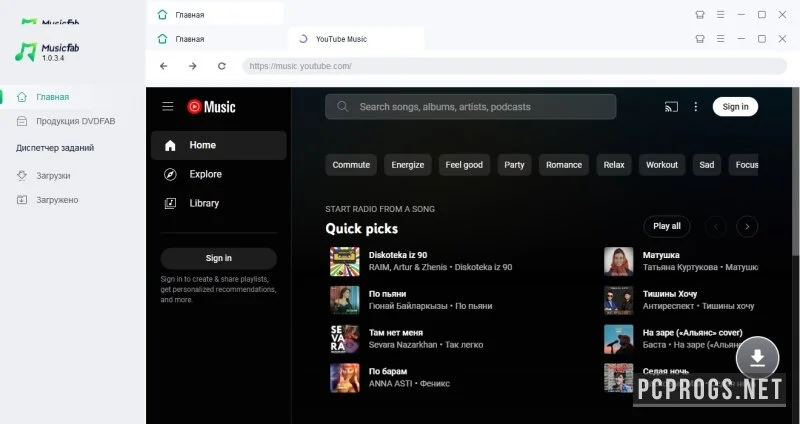The height and width of the screenshot is (424, 800).
Task: Click the Quick picks previous arrow
Action: point(716,227)
